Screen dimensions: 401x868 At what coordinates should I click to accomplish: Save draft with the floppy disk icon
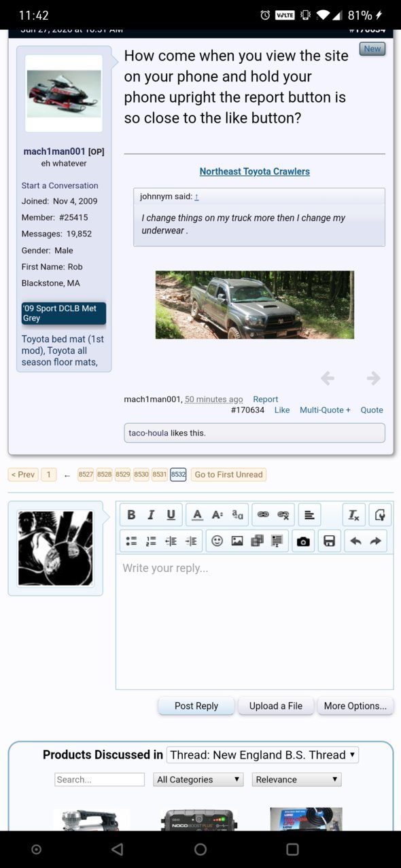[329, 541]
